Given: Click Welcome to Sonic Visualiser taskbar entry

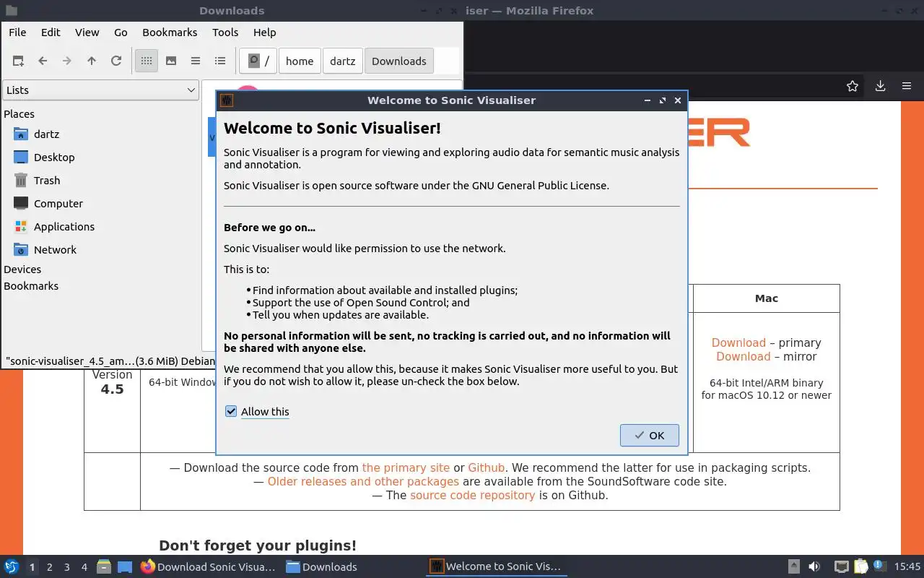Looking at the screenshot, I should pos(496,566).
